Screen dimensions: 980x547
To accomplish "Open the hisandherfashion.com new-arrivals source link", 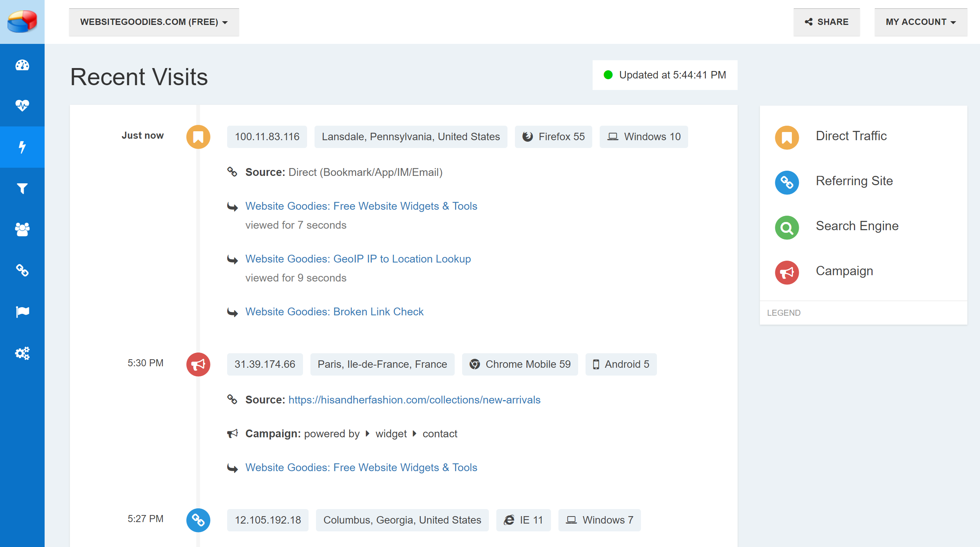I will [x=414, y=400].
